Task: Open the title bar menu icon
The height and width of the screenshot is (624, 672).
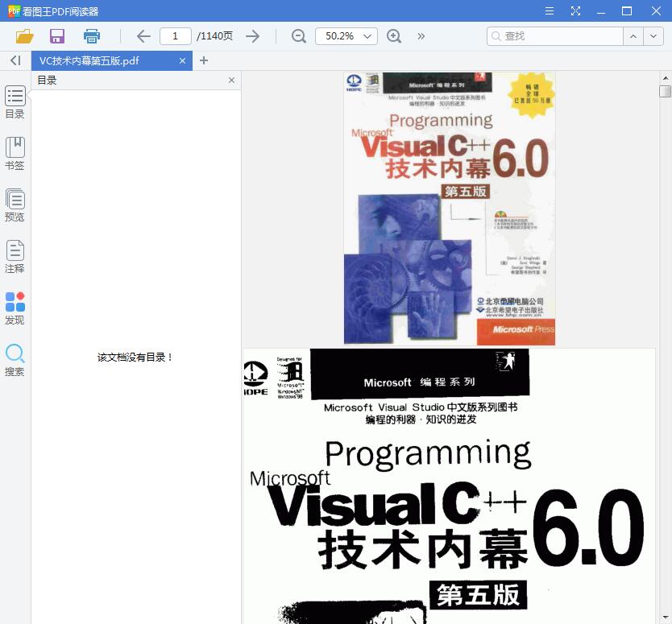Action: (x=549, y=11)
